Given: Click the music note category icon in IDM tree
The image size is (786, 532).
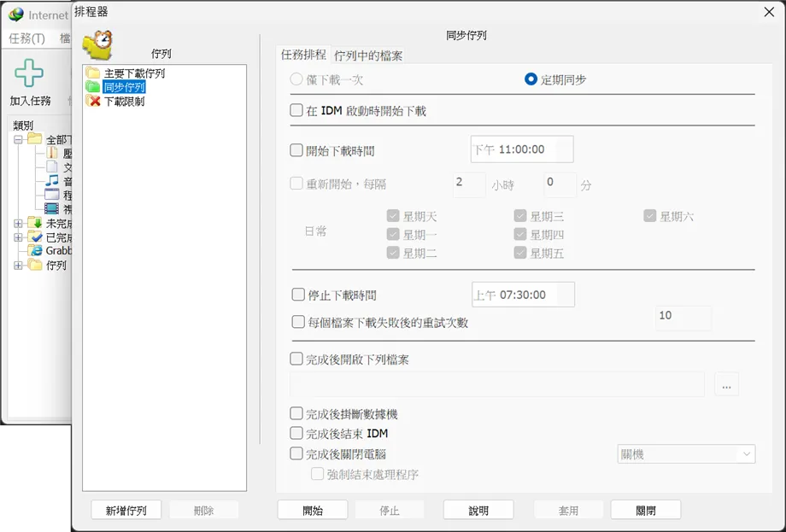Looking at the screenshot, I should [52, 181].
